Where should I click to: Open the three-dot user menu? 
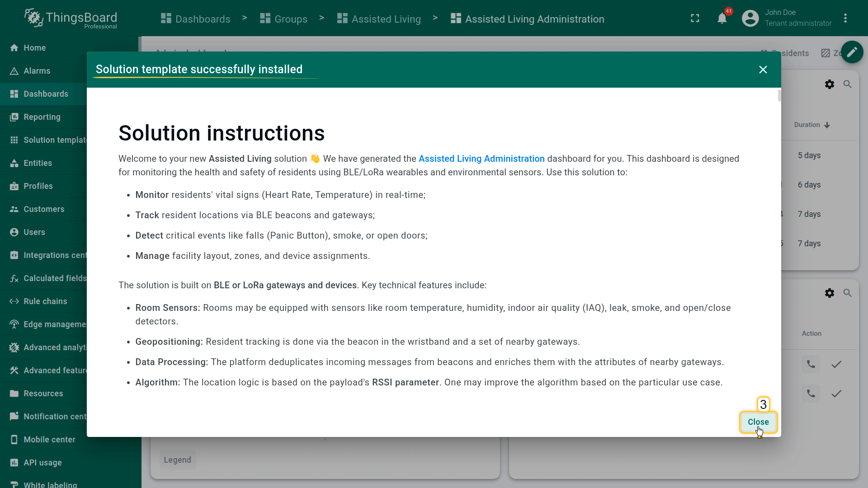click(x=845, y=19)
